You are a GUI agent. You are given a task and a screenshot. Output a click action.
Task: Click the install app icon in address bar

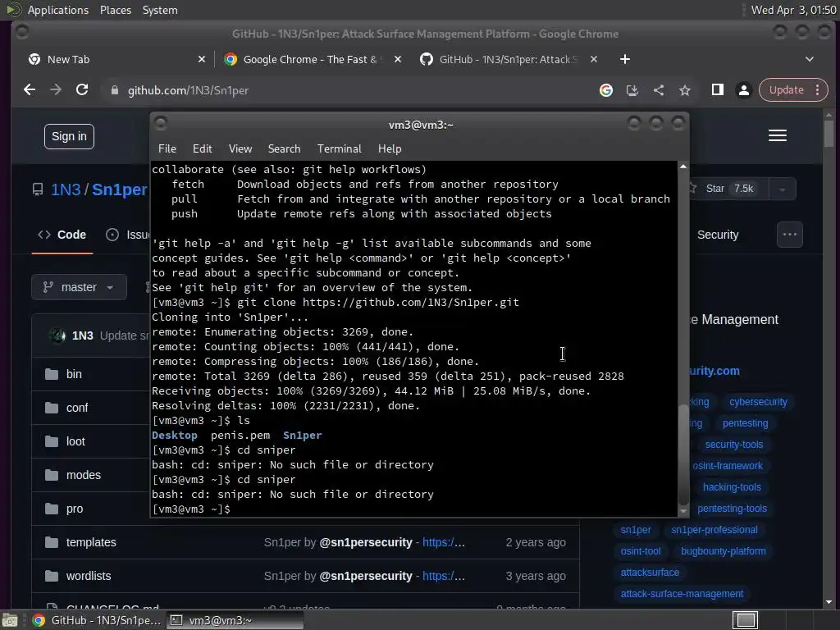(632, 90)
